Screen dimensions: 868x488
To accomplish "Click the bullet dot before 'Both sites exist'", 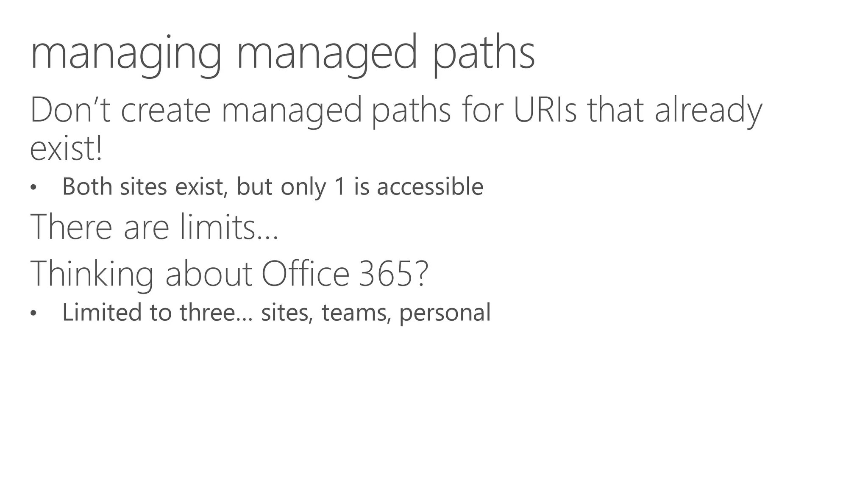I will tap(33, 187).
